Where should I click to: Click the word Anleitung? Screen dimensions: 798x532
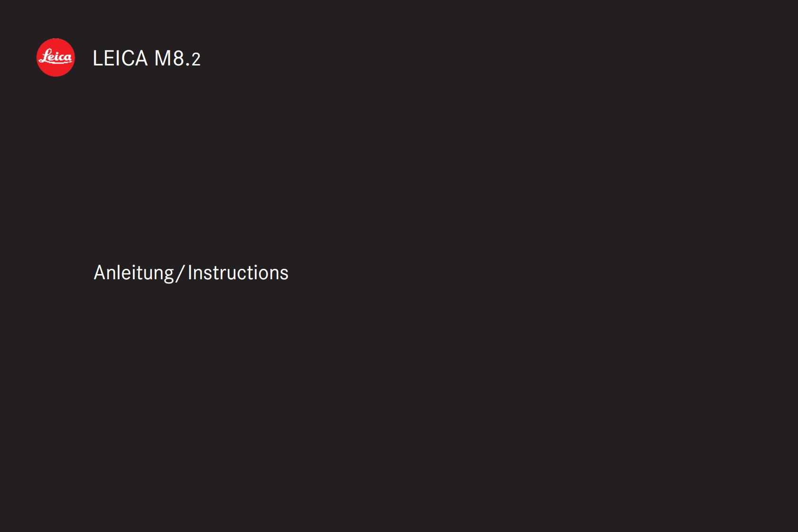pyautogui.click(x=134, y=273)
